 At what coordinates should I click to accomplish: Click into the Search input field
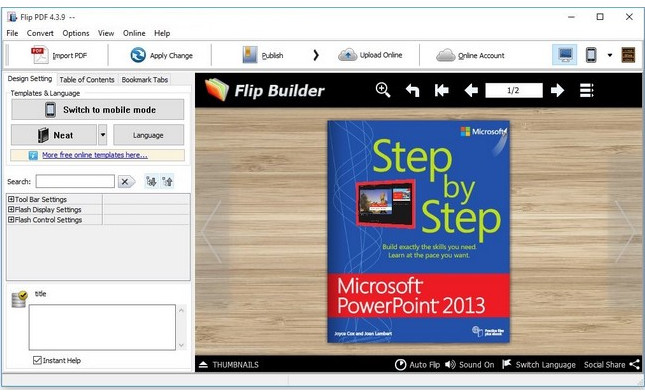75,181
